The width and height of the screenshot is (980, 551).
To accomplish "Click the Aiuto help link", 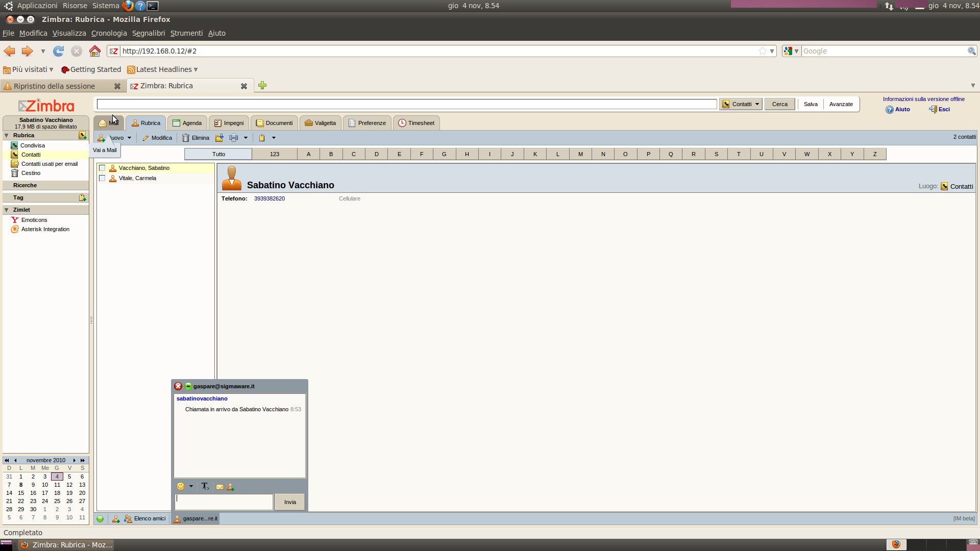I will [x=898, y=110].
